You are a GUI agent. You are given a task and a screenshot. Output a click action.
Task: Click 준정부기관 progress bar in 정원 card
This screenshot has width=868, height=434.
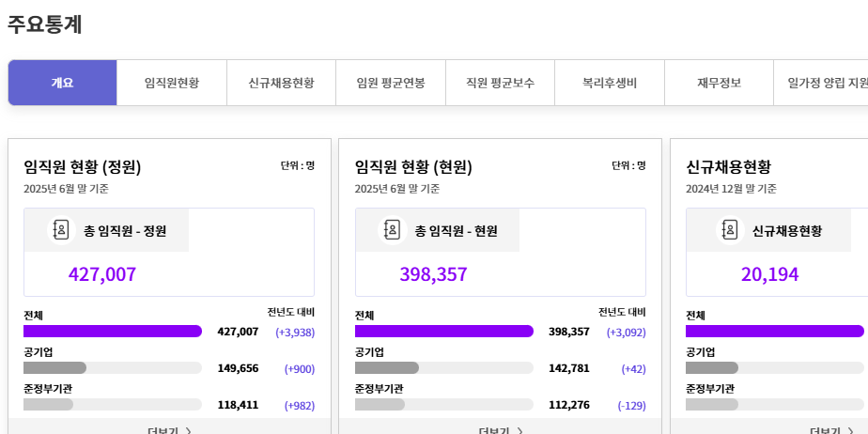(x=113, y=404)
